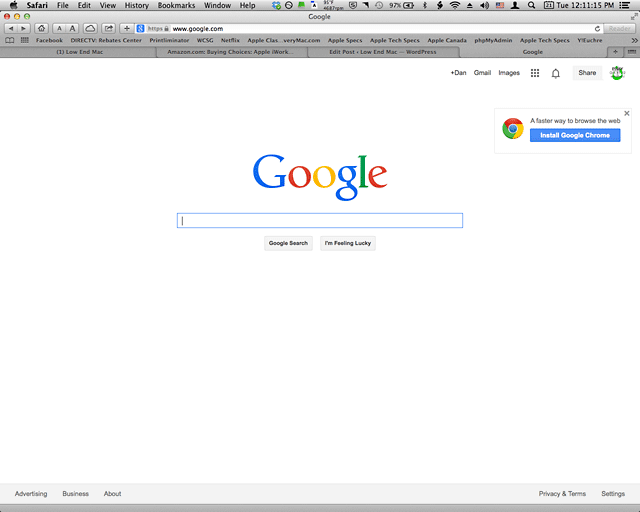The image size is (640, 512).
Task: Open the Advertising footer link
Action: pos(31,494)
